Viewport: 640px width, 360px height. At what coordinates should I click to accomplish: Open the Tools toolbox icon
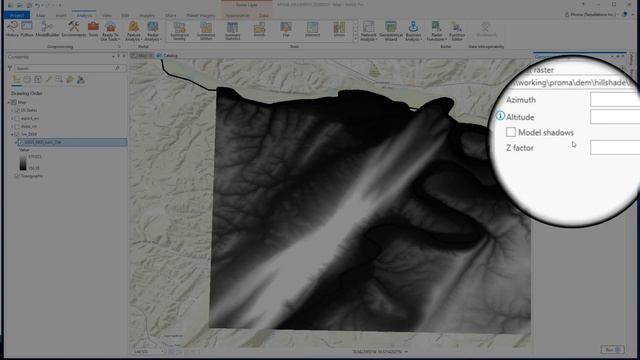(x=93, y=29)
